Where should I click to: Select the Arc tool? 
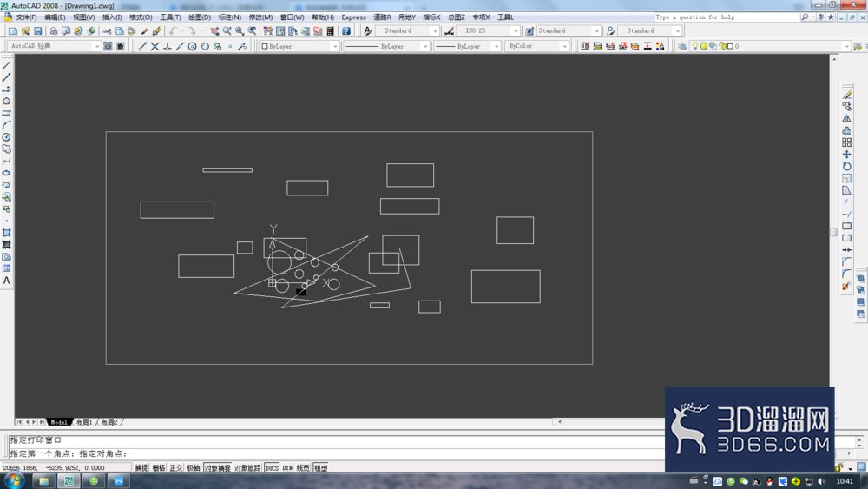(x=7, y=125)
